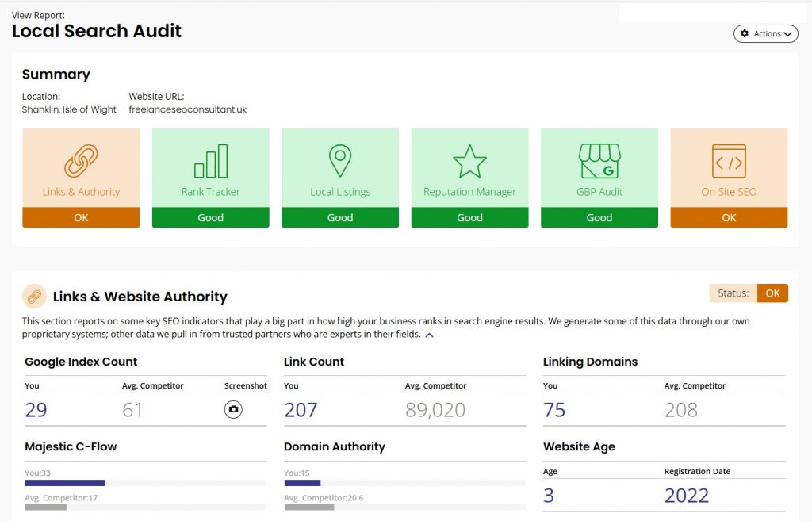Click the On-Site SEO code window icon
Screen dimensions: 812x521
tap(730, 160)
